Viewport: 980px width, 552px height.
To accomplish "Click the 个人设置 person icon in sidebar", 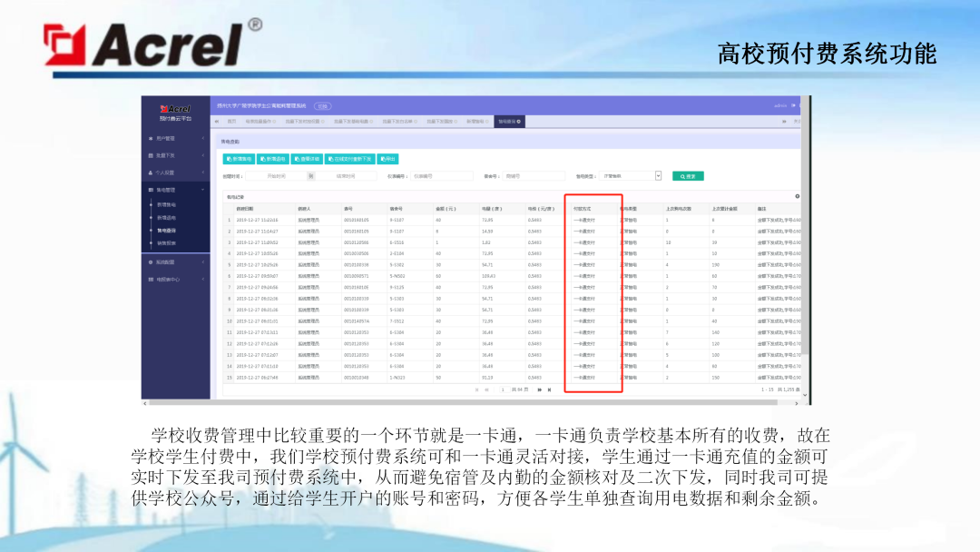I will pyautogui.click(x=151, y=172).
